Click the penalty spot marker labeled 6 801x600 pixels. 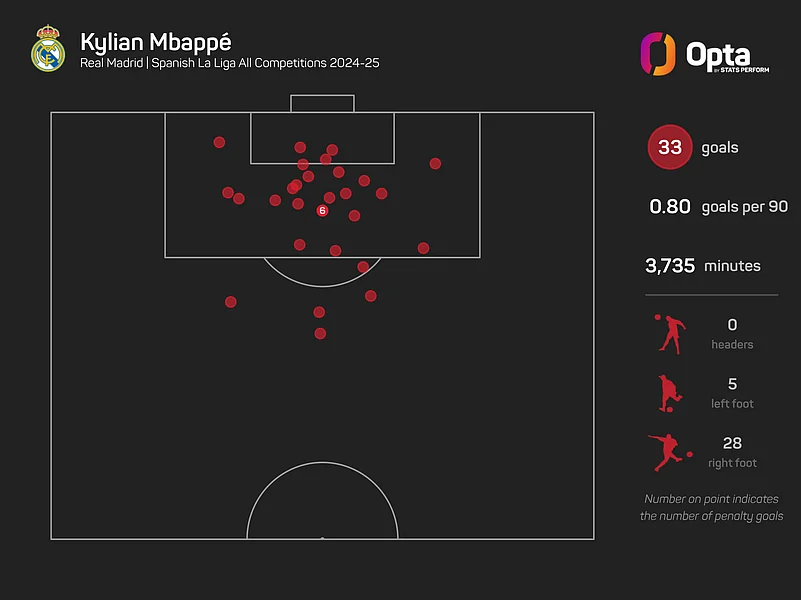pyautogui.click(x=322, y=211)
